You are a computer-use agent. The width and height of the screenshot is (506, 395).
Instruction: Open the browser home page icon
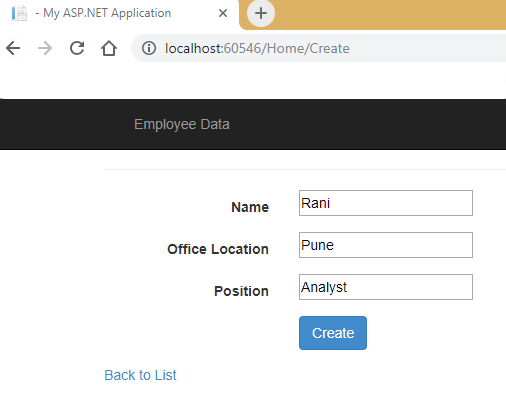[109, 48]
